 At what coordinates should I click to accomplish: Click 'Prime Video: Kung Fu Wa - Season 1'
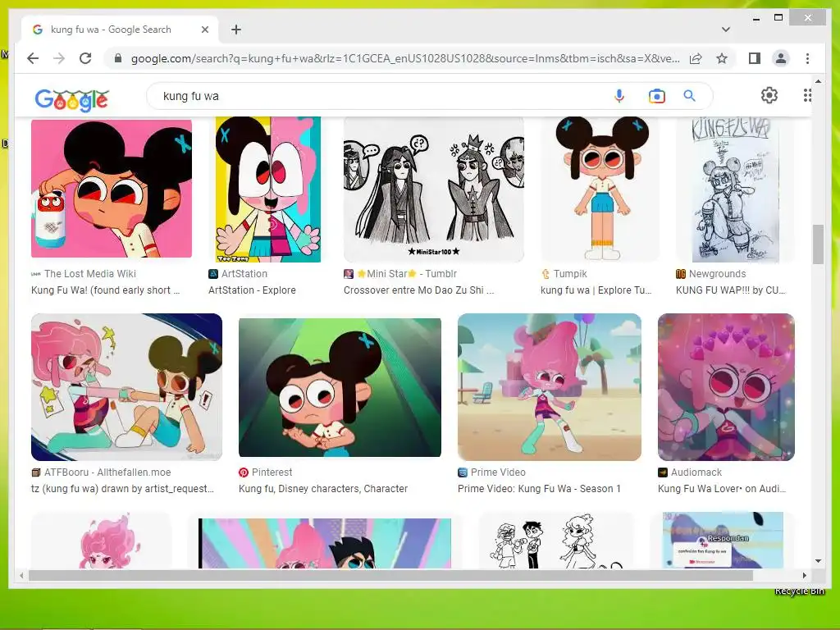[539, 489]
